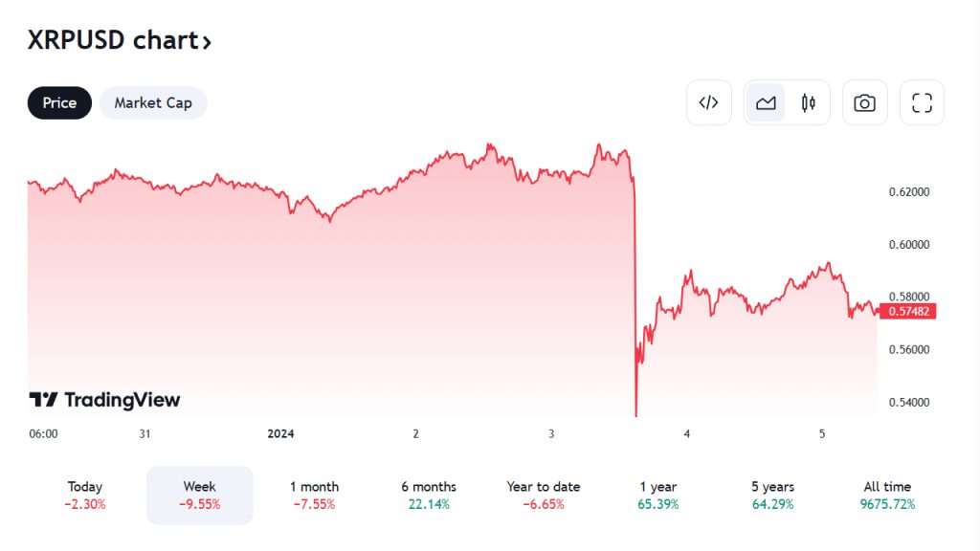980x551 pixels.
Task: Switch to candlestick chart view
Action: 809,103
